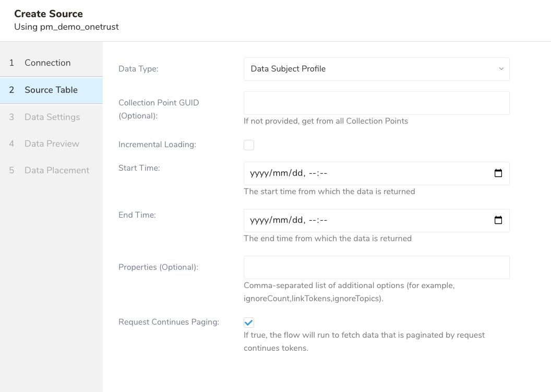Open the Start Time calendar picker icon
Screen dimensions: 551x392
[498, 173]
